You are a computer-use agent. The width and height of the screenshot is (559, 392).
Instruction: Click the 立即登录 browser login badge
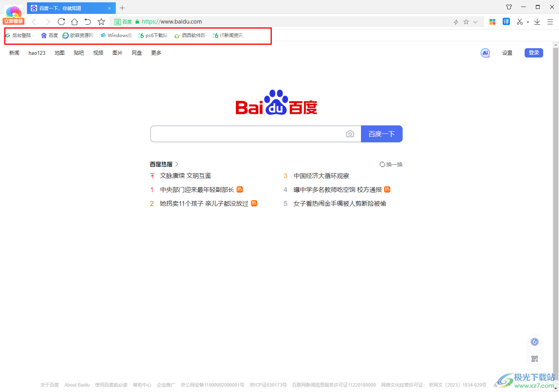click(14, 21)
